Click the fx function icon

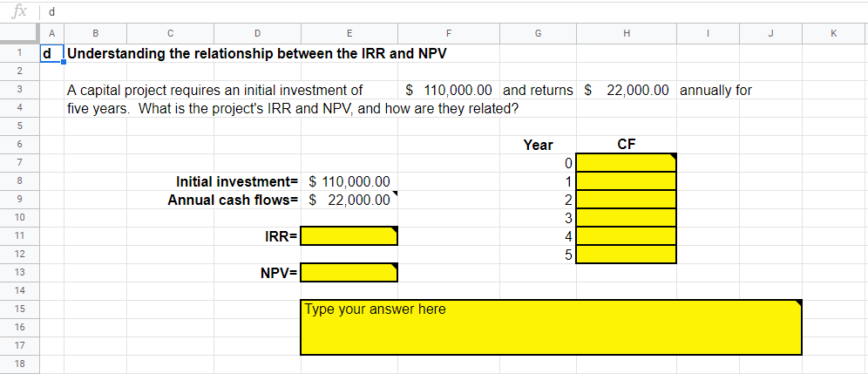coord(20,12)
